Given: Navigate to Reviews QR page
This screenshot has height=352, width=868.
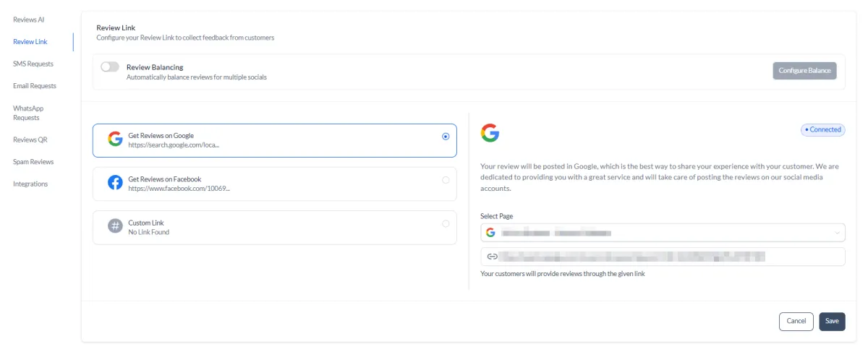Looking at the screenshot, I should [30, 139].
